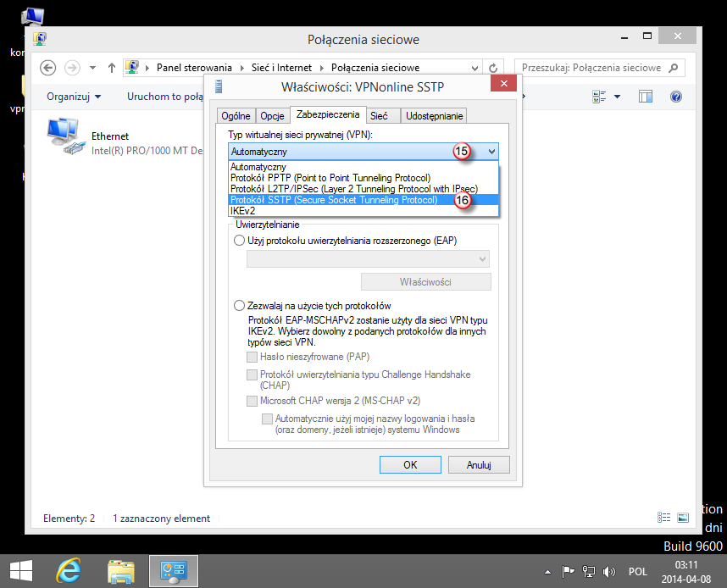Show hidden tray icons arrow
Image resolution: width=727 pixels, height=588 pixels.
click(x=547, y=572)
